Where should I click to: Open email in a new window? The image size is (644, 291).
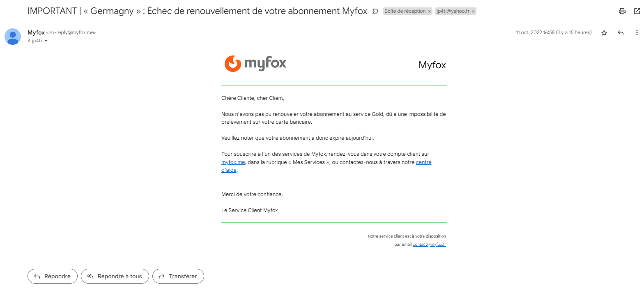637,11
